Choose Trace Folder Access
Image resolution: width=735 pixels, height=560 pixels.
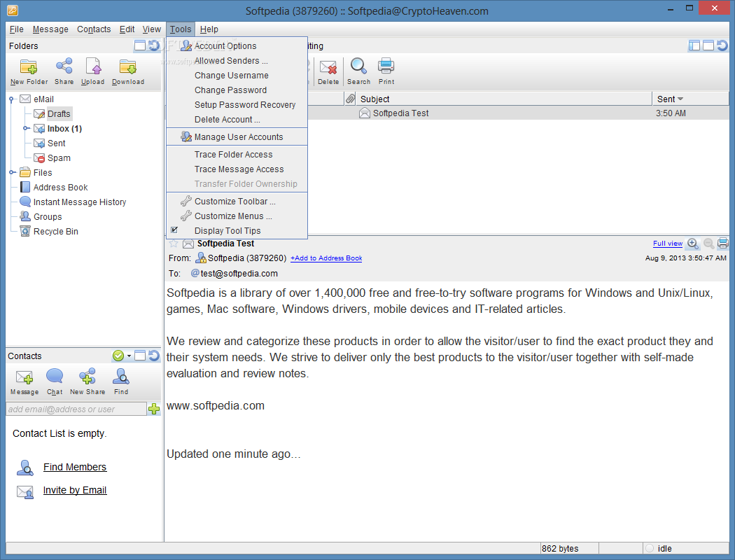click(x=237, y=154)
